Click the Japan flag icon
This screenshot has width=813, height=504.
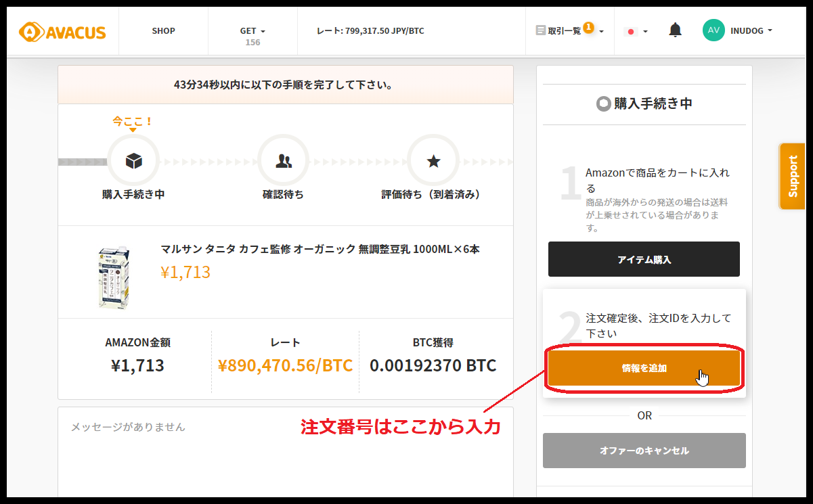click(x=631, y=31)
